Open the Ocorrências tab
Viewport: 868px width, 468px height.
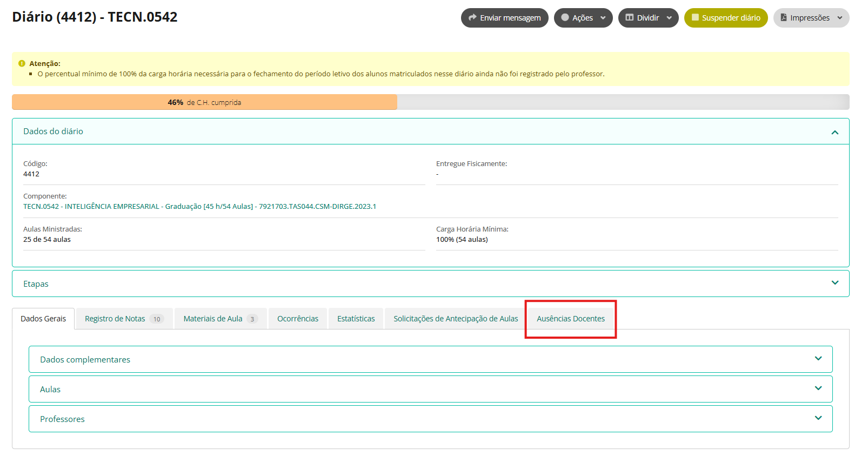(x=298, y=319)
